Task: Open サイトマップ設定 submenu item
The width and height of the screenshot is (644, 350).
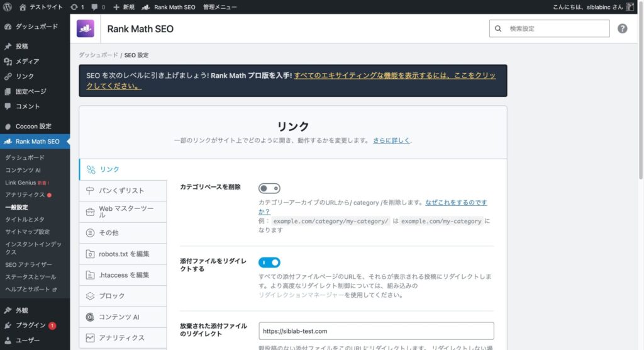Action: [28, 232]
